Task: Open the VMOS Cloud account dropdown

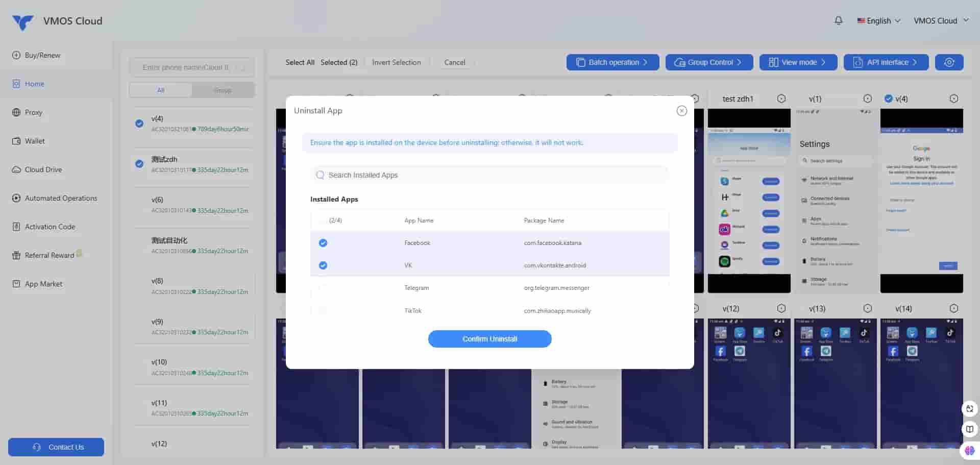Action: [x=940, y=21]
